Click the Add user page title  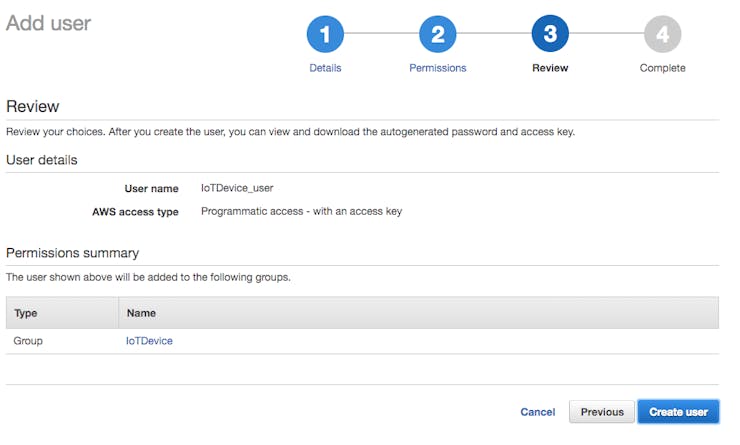point(48,23)
